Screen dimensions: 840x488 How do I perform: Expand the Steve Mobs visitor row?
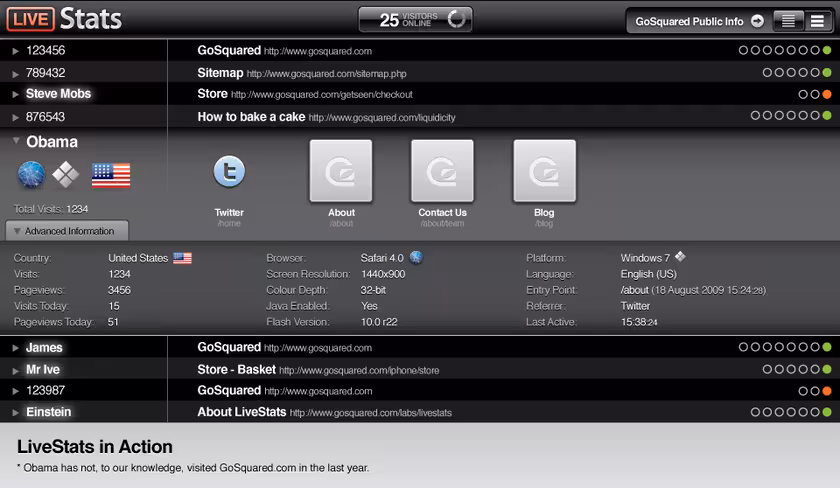(16, 94)
